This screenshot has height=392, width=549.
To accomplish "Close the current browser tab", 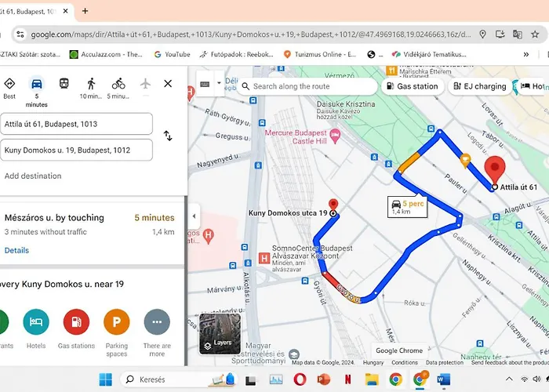I will (x=65, y=11).
